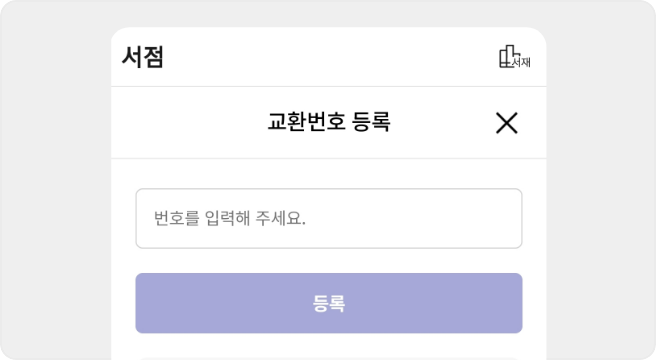The height and width of the screenshot is (360, 656).
Task: Click the X mark right of 교환번호 등록
Action: [507, 123]
